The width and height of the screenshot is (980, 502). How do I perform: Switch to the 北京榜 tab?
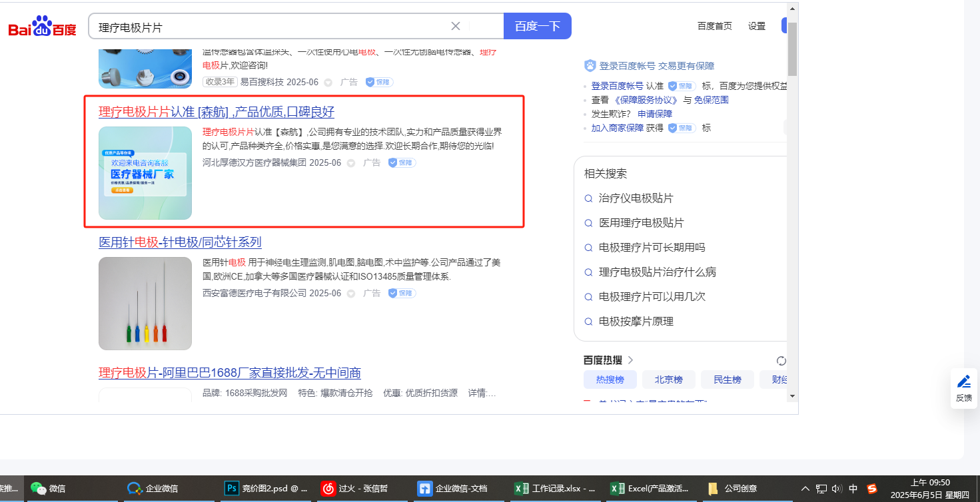click(668, 379)
